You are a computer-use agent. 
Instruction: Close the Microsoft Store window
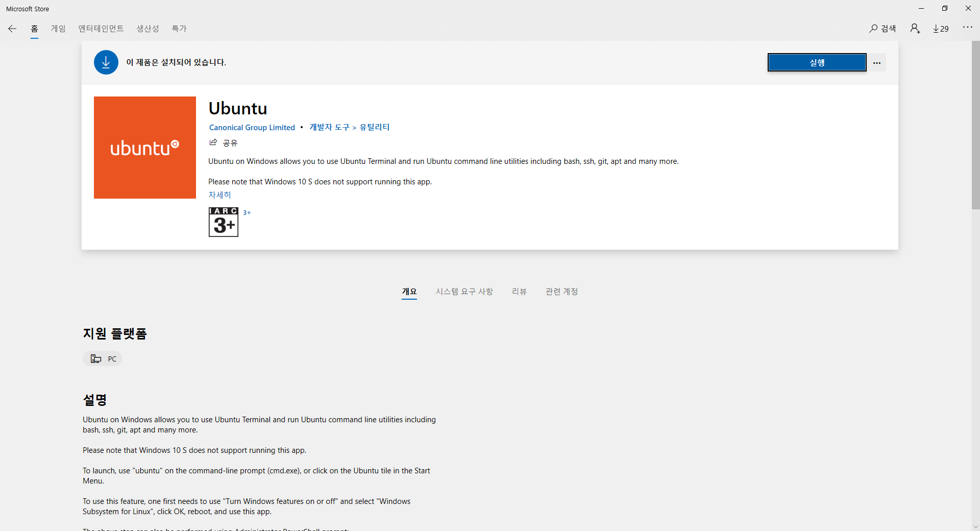coord(968,8)
